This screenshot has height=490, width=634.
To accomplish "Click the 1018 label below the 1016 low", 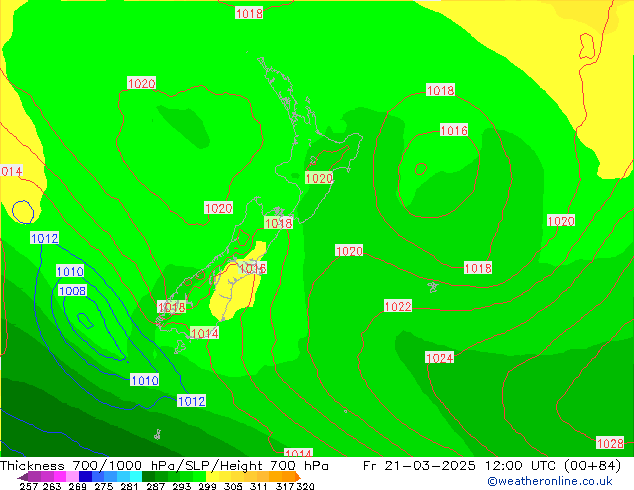I will (x=478, y=268).
